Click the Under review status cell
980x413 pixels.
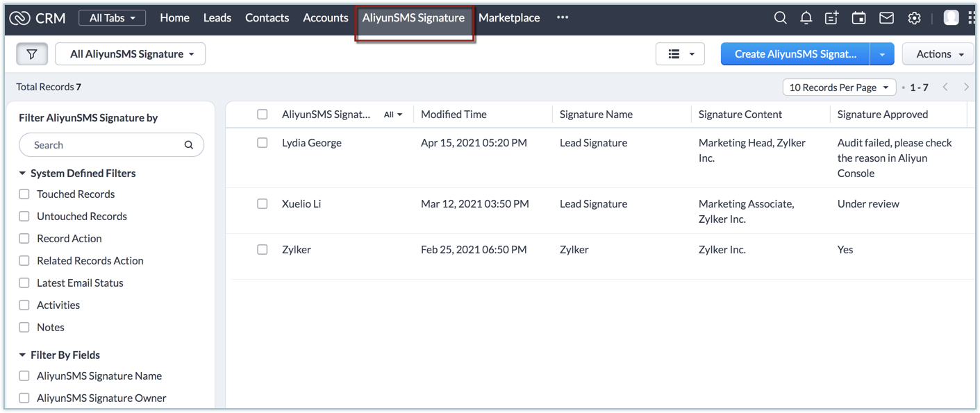(868, 204)
